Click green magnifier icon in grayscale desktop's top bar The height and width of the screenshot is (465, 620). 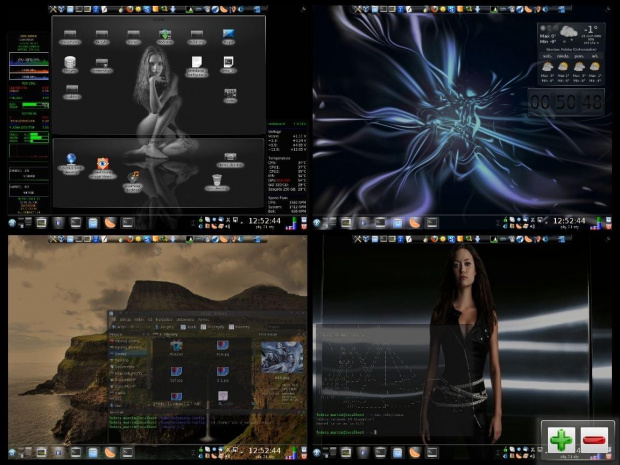(x=164, y=9)
